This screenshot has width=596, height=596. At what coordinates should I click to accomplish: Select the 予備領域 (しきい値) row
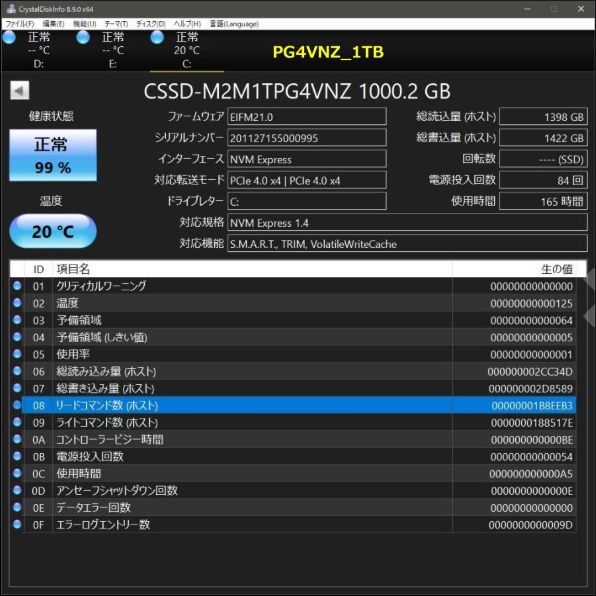(293, 337)
